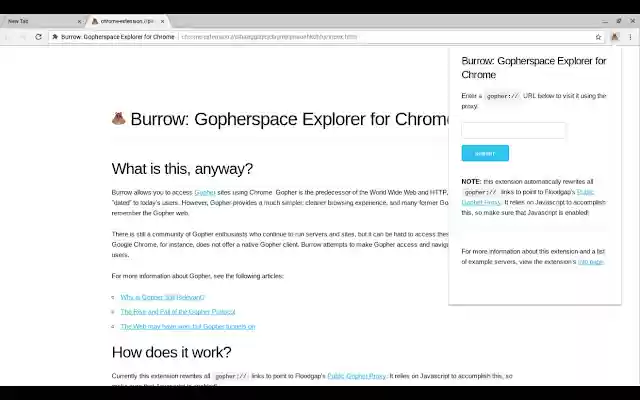Viewport: 640px width, 400px height.
Task: Click the popup title 'Burrow: Gopherspace Explorer for Chrome'
Action: (534, 68)
